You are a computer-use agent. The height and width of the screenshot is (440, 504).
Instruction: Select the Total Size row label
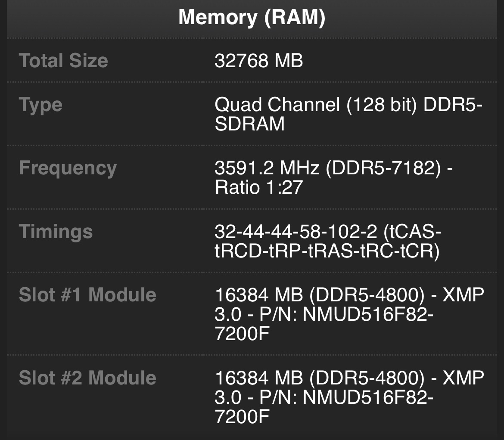tap(63, 60)
